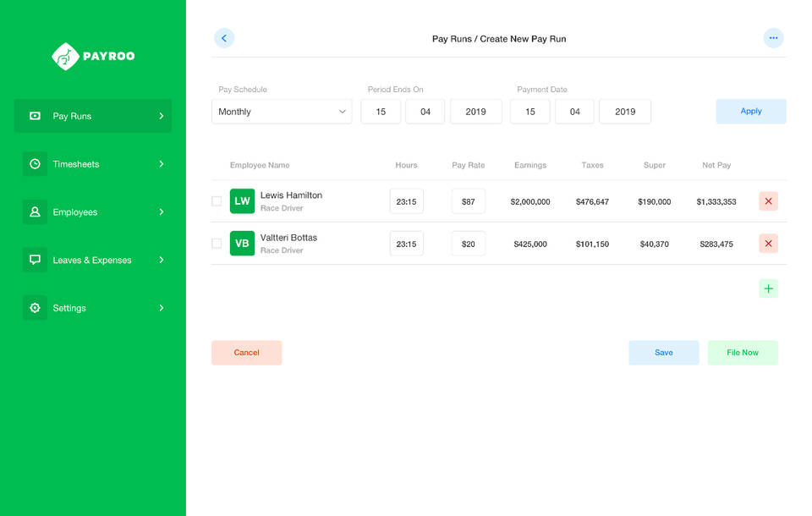812x516 pixels.
Task: Click the $476,647 taxes value
Action: [592, 201]
